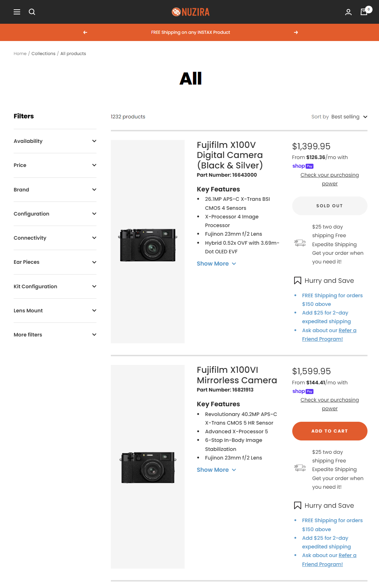Show next announcement with right arrow
379x588 pixels.
point(296,32)
